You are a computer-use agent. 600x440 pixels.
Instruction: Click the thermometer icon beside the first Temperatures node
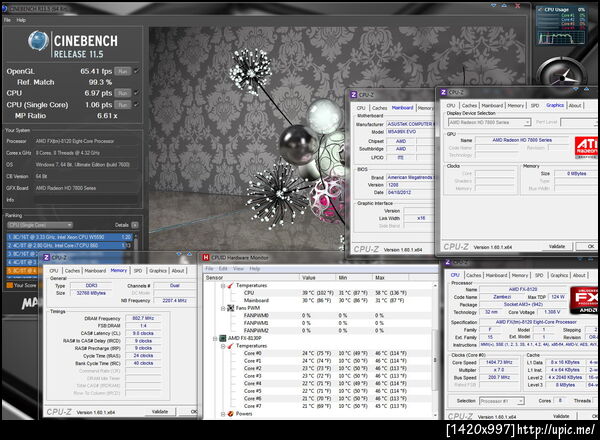[x=230, y=285]
